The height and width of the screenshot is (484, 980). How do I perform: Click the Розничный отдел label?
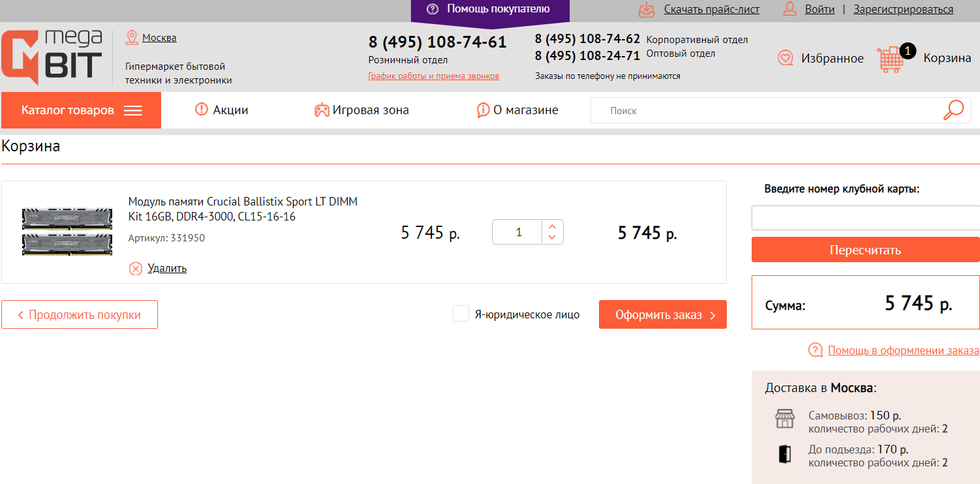point(408,60)
